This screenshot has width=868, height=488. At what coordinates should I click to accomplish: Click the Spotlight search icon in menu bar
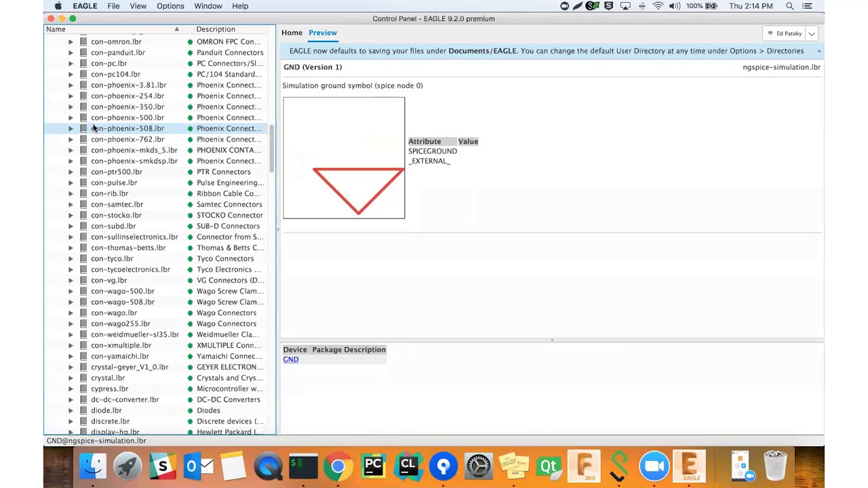pos(789,6)
